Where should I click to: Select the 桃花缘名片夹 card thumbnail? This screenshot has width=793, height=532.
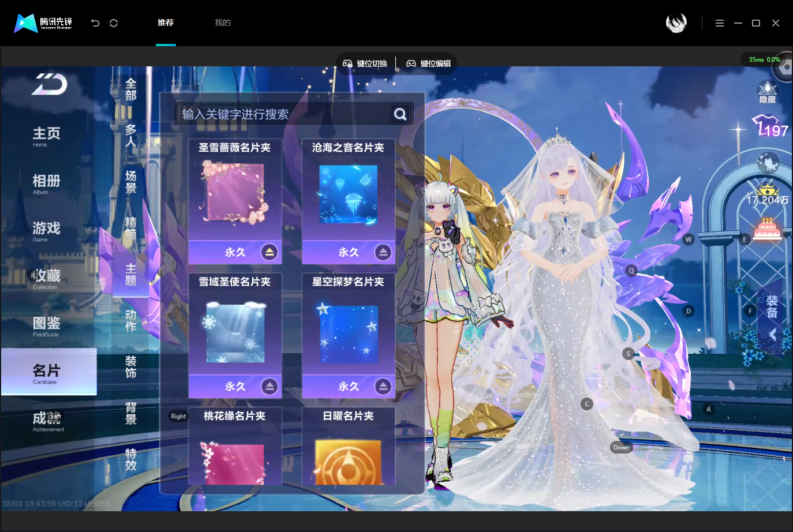click(x=235, y=463)
